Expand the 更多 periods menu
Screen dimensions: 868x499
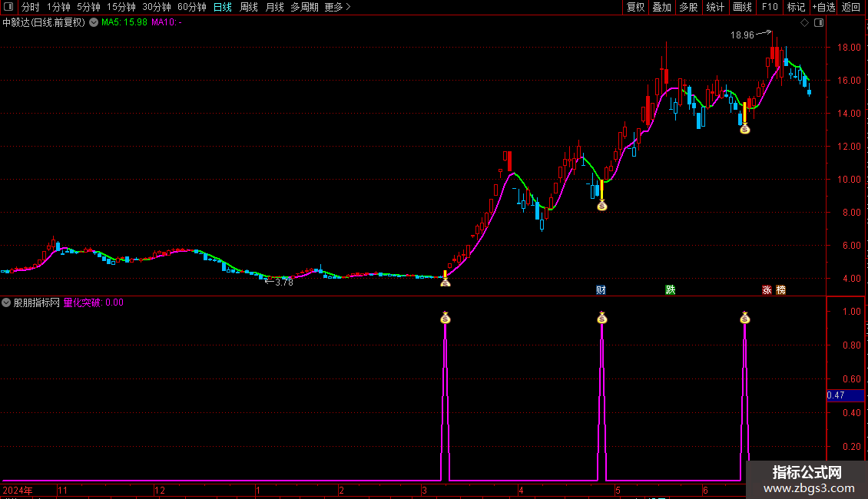pyautogui.click(x=337, y=7)
